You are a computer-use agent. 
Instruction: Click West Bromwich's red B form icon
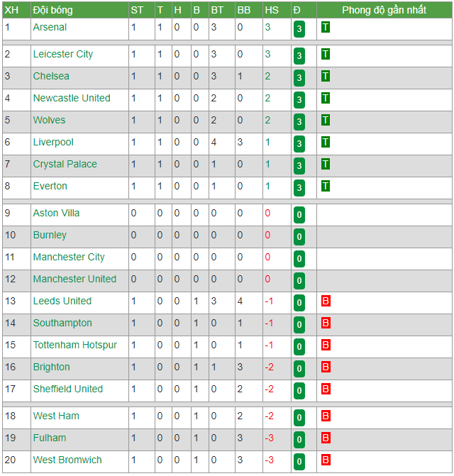click(x=326, y=460)
